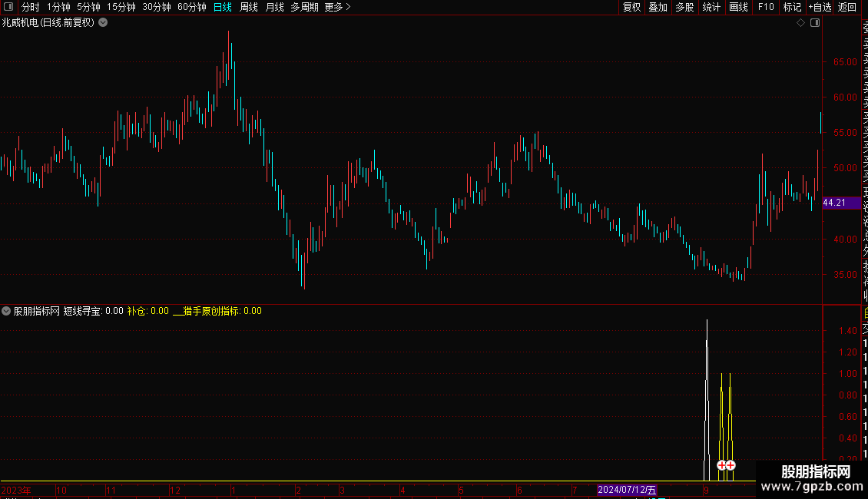Screen dimensions: 868x499
Task: Click the 猎手原创指标 label
Action: (211, 311)
